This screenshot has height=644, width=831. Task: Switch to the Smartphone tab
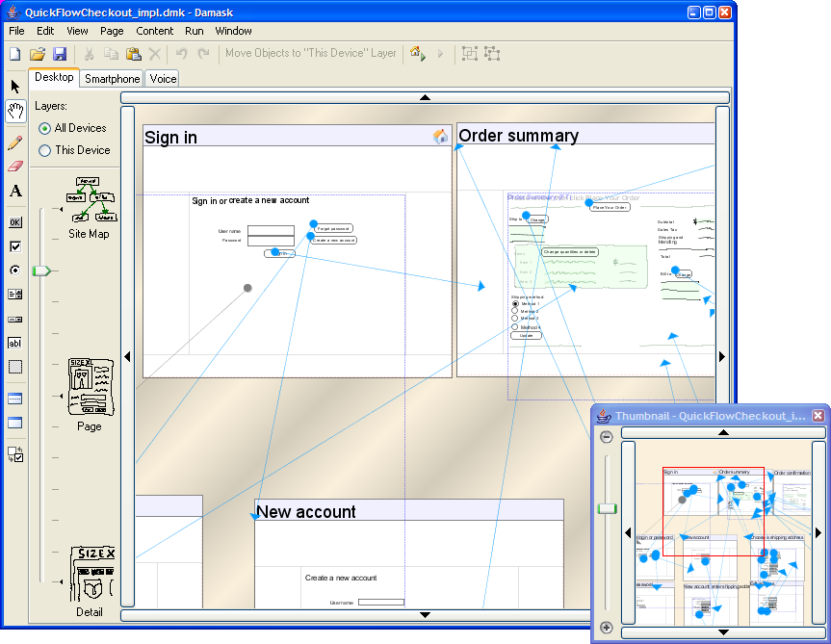112,79
